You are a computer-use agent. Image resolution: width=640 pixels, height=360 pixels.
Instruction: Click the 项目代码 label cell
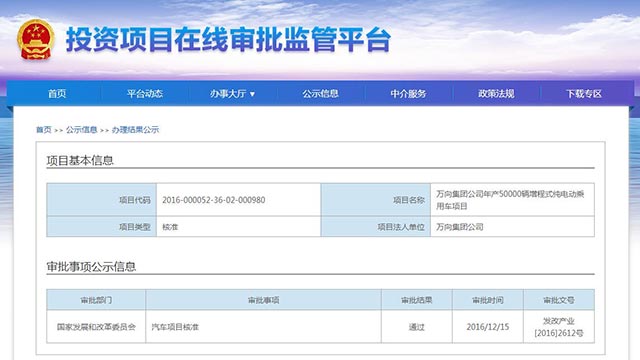(102, 200)
